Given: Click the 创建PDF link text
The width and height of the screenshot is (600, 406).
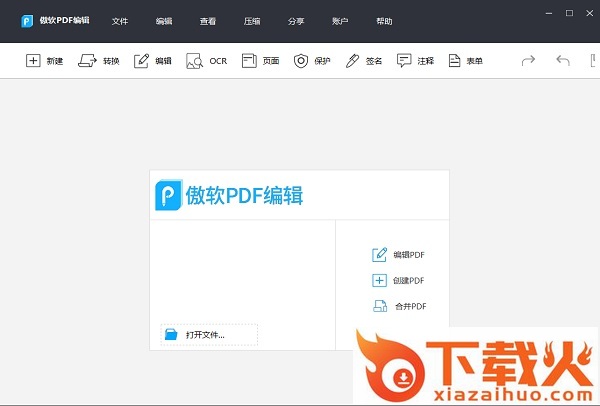Looking at the screenshot, I should (409, 280).
